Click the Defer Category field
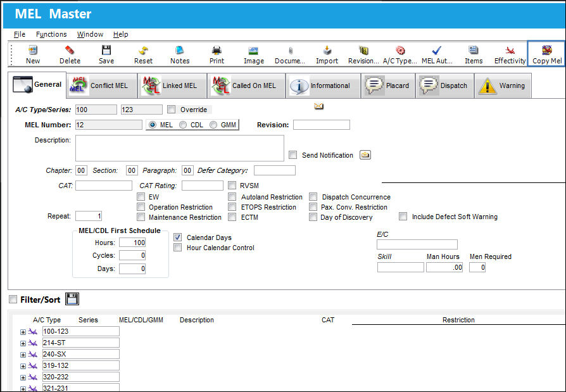 pyautogui.click(x=275, y=170)
